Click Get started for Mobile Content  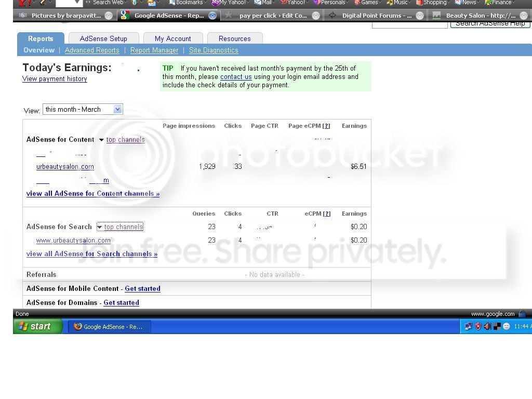[x=142, y=289]
